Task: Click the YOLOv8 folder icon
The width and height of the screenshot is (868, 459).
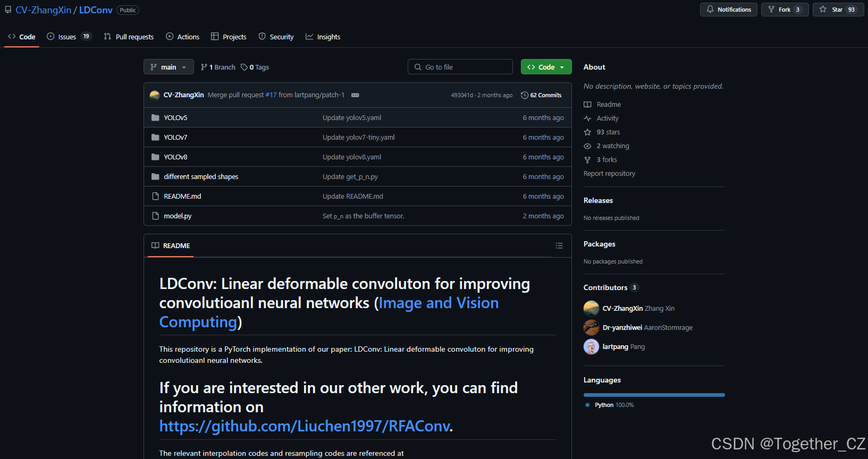Action: [155, 157]
